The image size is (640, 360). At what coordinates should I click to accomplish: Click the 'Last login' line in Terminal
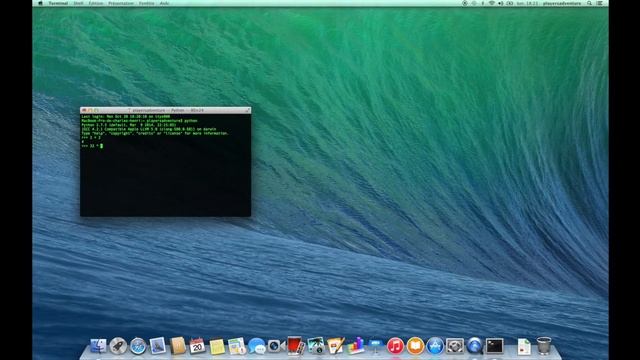pos(126,117)
